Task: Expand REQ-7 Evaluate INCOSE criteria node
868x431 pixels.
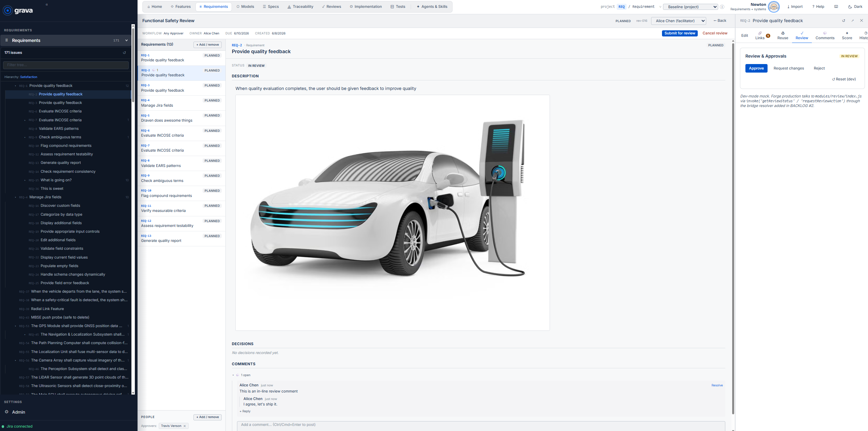Action: (25, 120)
